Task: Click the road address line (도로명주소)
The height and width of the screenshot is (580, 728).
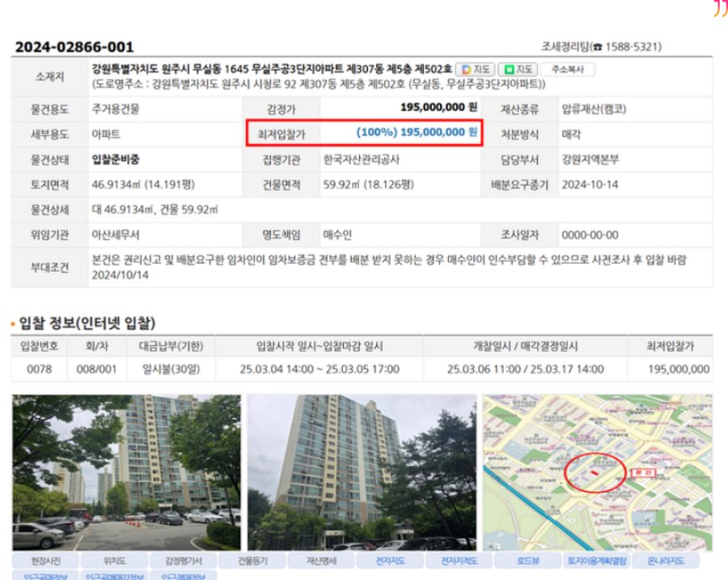Action: click(319, 84)
